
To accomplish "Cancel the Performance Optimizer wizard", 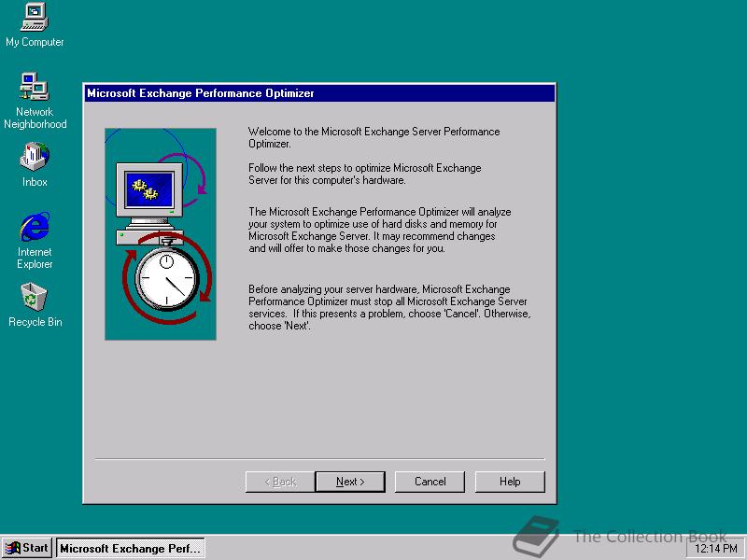I will 430,482.
